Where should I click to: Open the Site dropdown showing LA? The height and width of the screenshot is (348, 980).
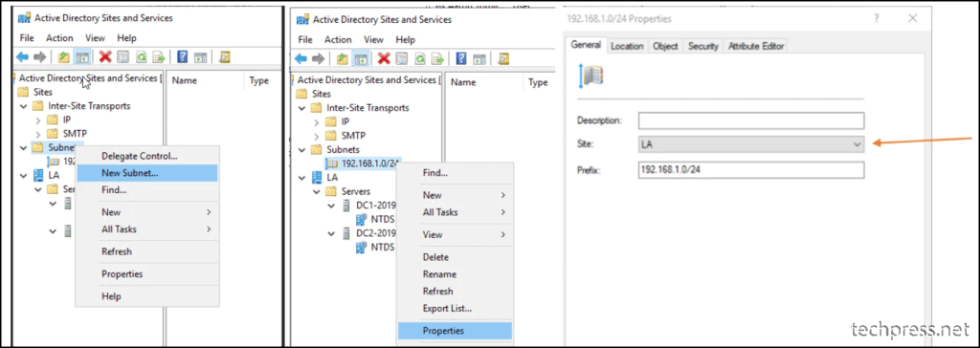click(x=751, y=144)
